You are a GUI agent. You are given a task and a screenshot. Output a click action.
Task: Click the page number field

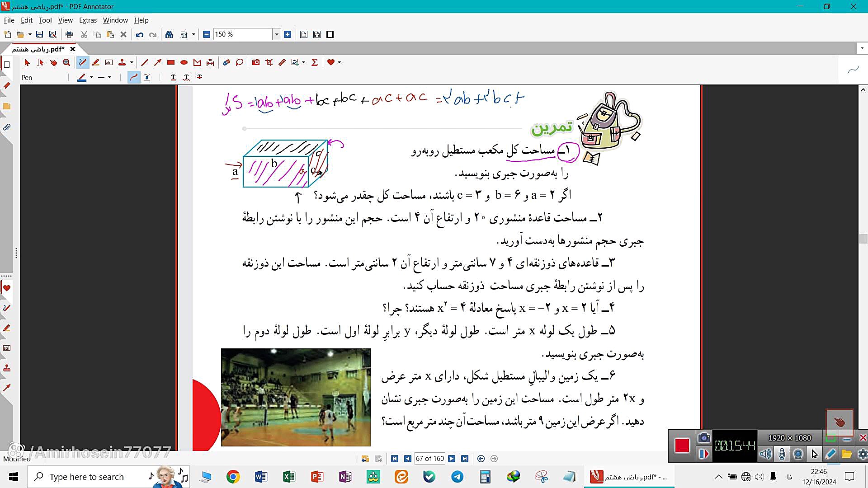coord(429,459)
